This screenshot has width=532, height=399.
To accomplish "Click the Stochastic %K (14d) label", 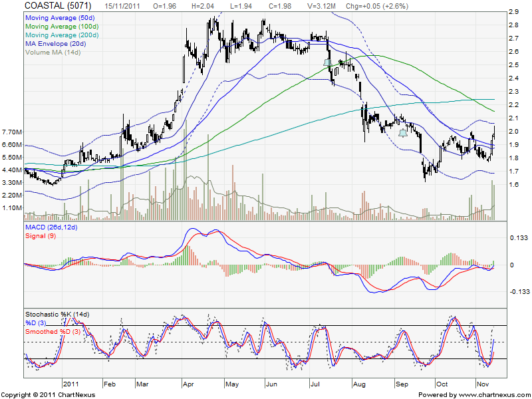I will [x=57, y=313].
